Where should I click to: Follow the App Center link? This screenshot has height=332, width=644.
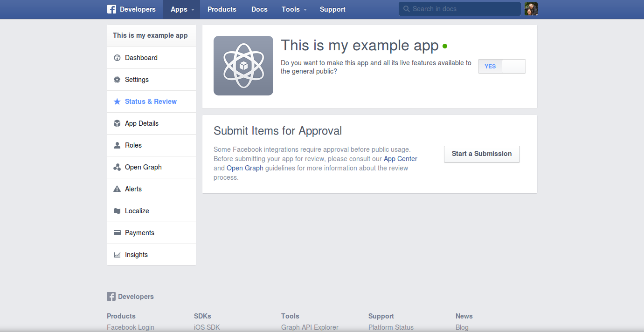pyautogui.click(x=400, y=159)
